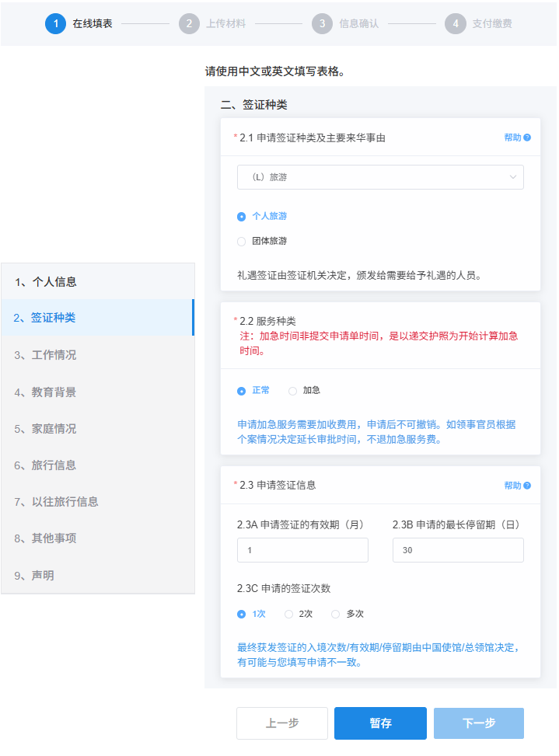559x756 pixels.
Task: Click help icon in section 2.1
Action: click(x=526, y=138)
